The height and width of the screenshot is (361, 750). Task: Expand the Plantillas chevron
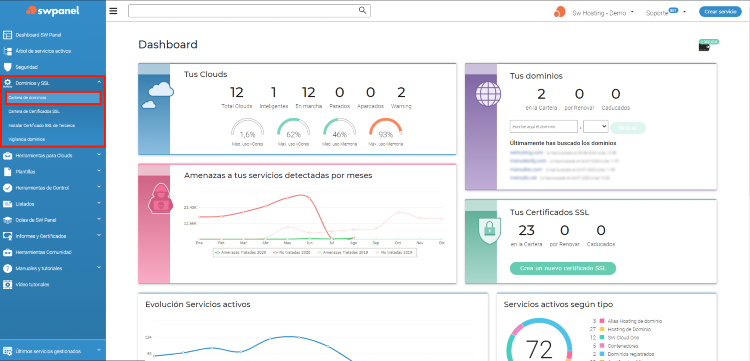pos(99,171)
